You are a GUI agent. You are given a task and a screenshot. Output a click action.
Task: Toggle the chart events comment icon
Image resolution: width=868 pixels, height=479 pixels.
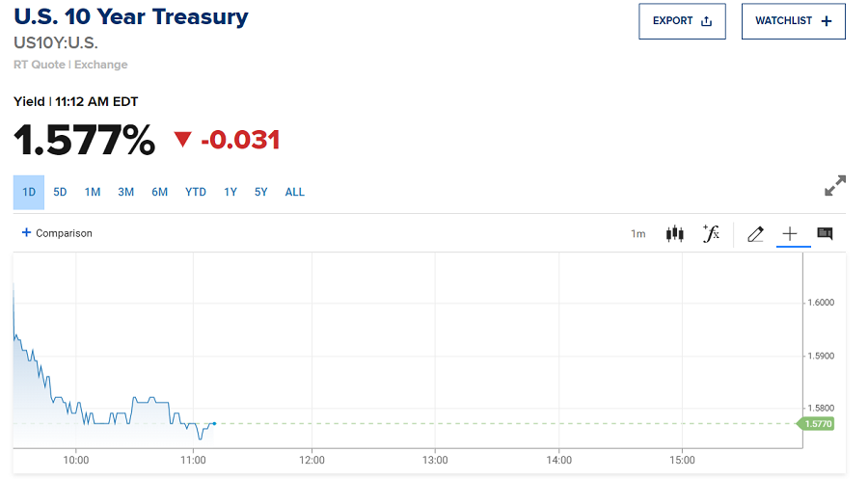point(825,233)
